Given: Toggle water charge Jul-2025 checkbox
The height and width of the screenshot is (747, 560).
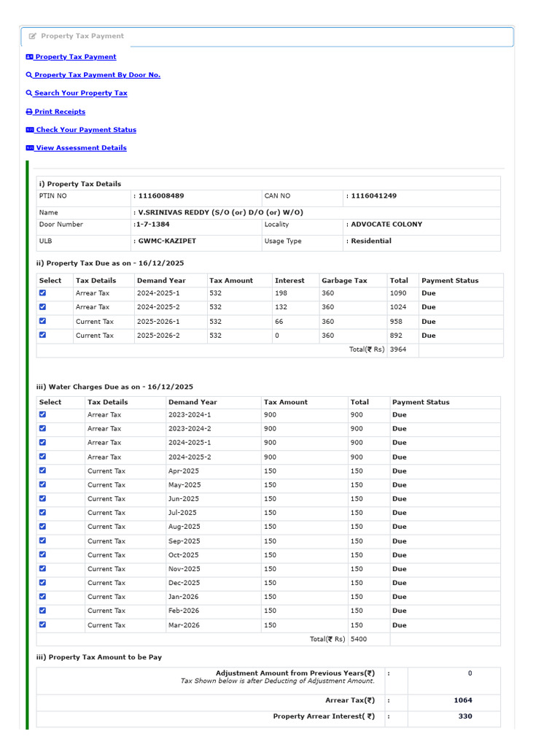Looking at the screenshot, I should click(42, 513).
